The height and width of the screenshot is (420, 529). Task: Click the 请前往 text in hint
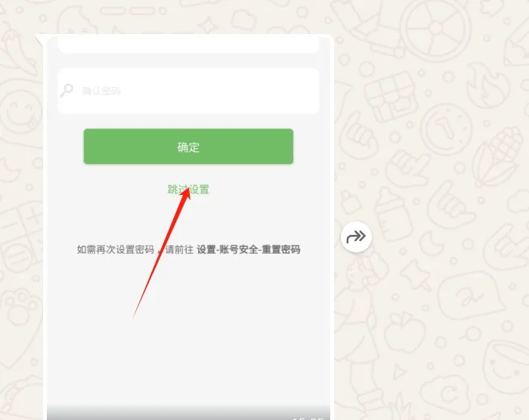(180, 249)
